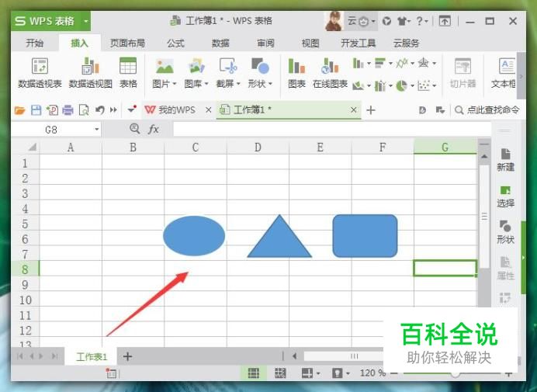Insert a 数据透视表 pivot table

(x=40, y=73)
